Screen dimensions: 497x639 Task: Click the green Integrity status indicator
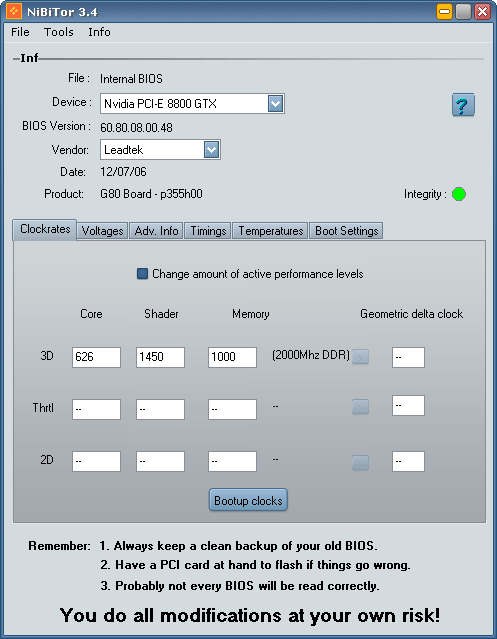(459, 194)
